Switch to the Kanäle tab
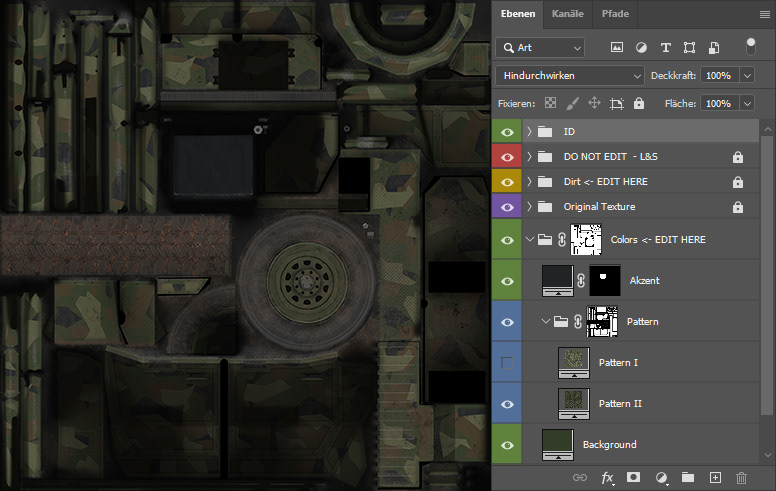The height and width of the screenshot is (491, 776). 568,14
